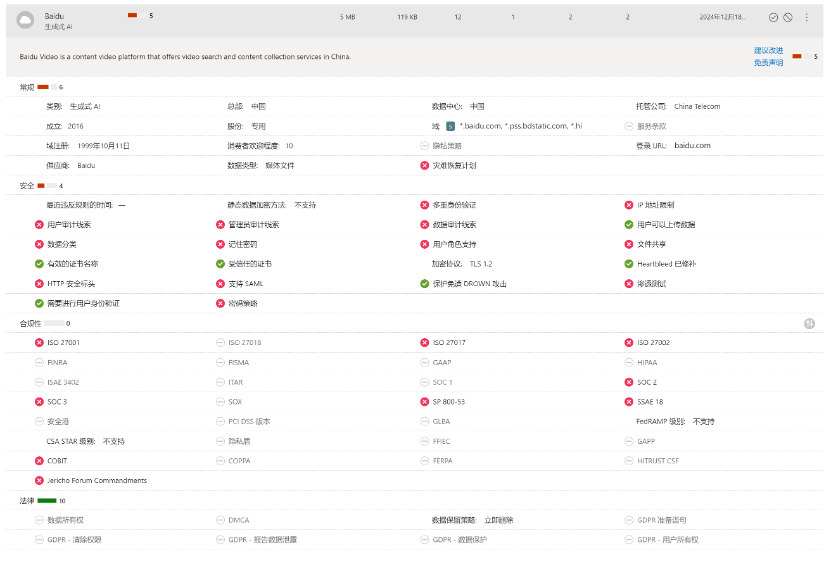Click green check icon for 需要进行用户身份验证
This screenshot has width=832, height=564.
(x=39, y=303)
